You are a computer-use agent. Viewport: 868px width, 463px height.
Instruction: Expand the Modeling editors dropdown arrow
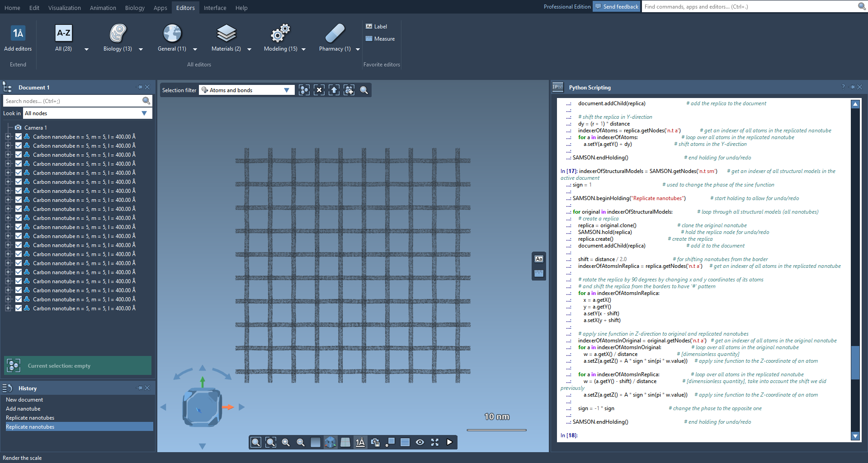pos(303,49)
